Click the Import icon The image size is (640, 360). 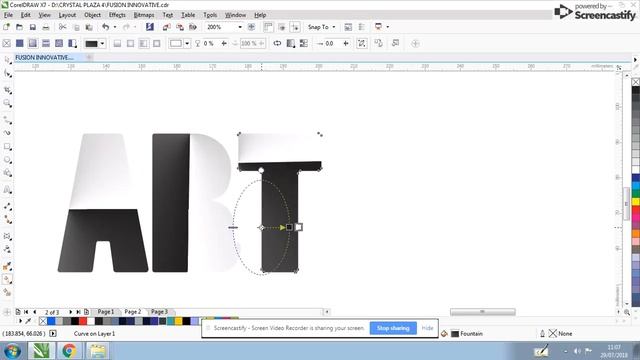[167, 27]
